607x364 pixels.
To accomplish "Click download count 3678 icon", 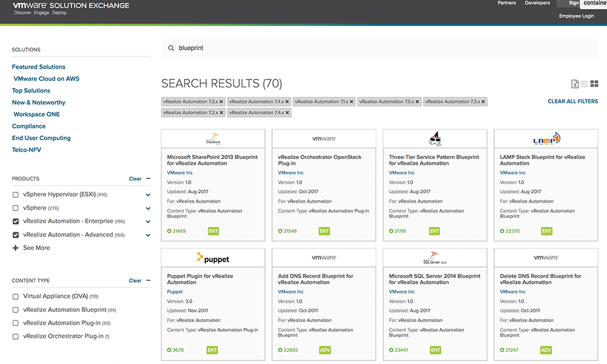I will [x=169, y=350].
